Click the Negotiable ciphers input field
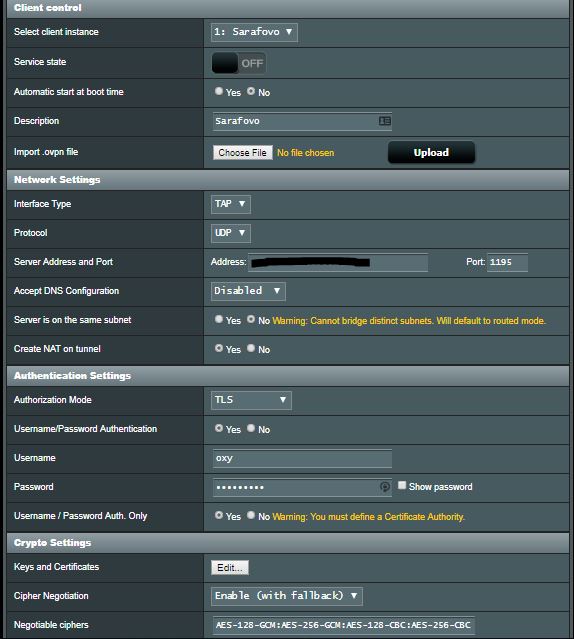 click(x=343, y=626)
